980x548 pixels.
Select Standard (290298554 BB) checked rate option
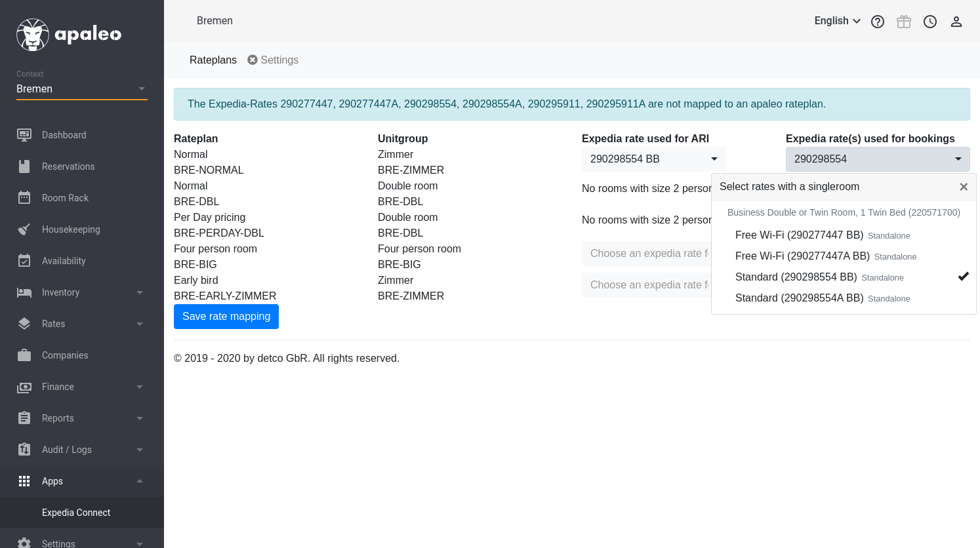click(x=796, y=277)
